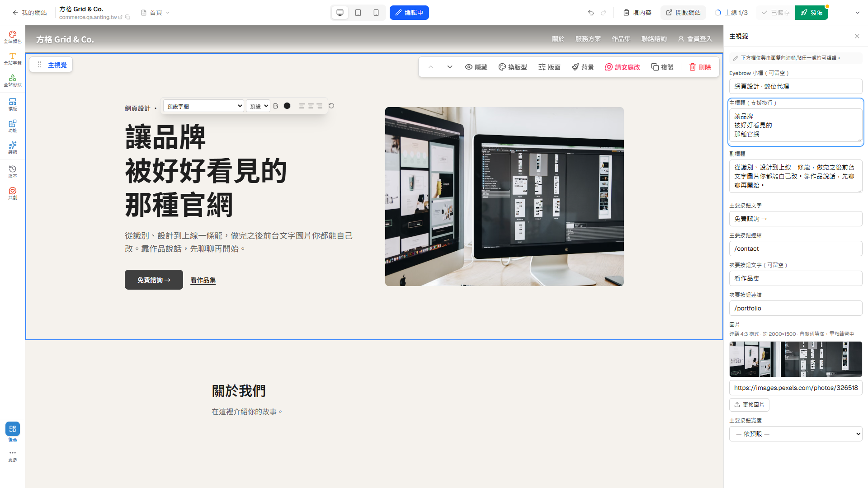
Task: Open the 版本 version history
Action: (x=12, y=172)
